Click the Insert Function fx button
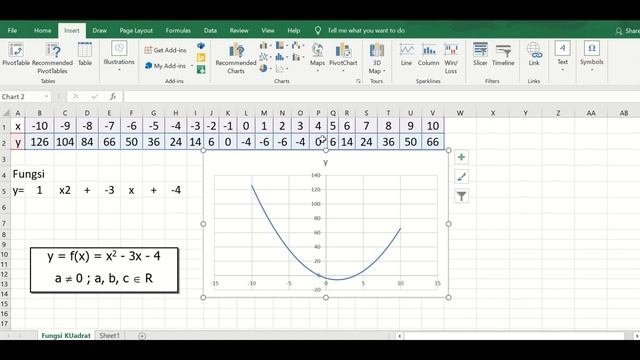 (113, 97)
